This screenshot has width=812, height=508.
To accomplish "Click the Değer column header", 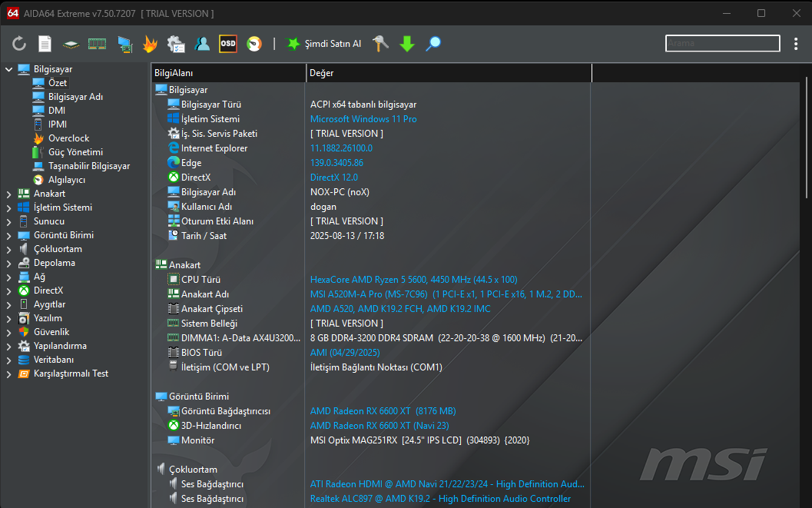I will coord(449,73).
